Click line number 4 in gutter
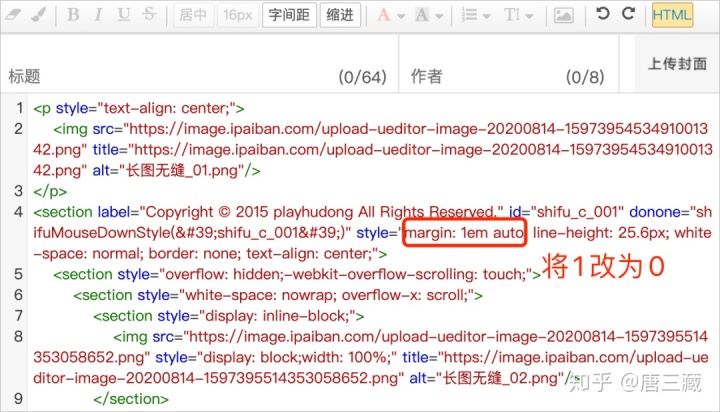720x412 pixels. click(18, 212)
